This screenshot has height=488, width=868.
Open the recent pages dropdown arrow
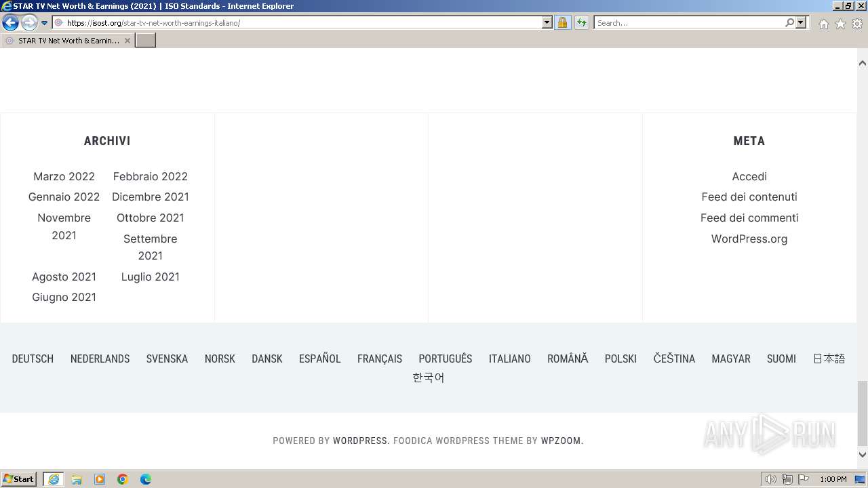click(45, 23)
